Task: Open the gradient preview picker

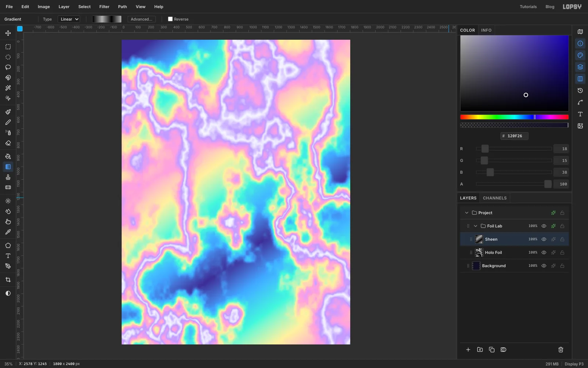Action: click(107, 19)
